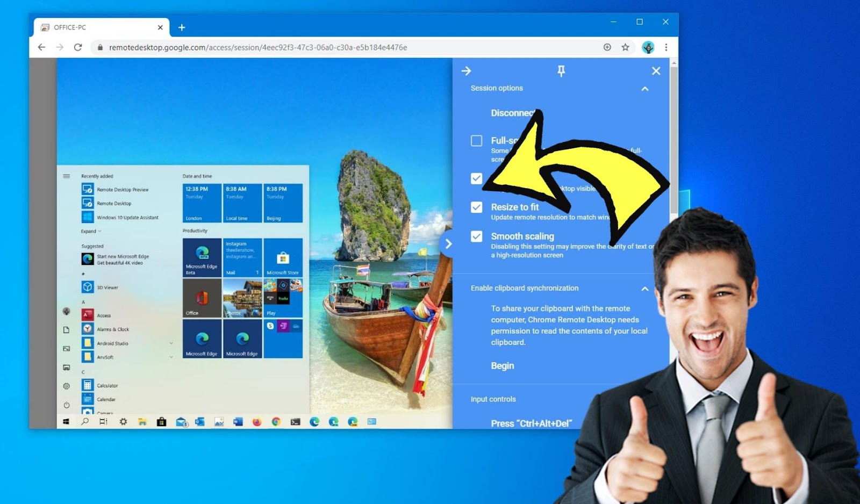Click the Disconnect button
The image size is (860, 504).
(x=513, y=113)
